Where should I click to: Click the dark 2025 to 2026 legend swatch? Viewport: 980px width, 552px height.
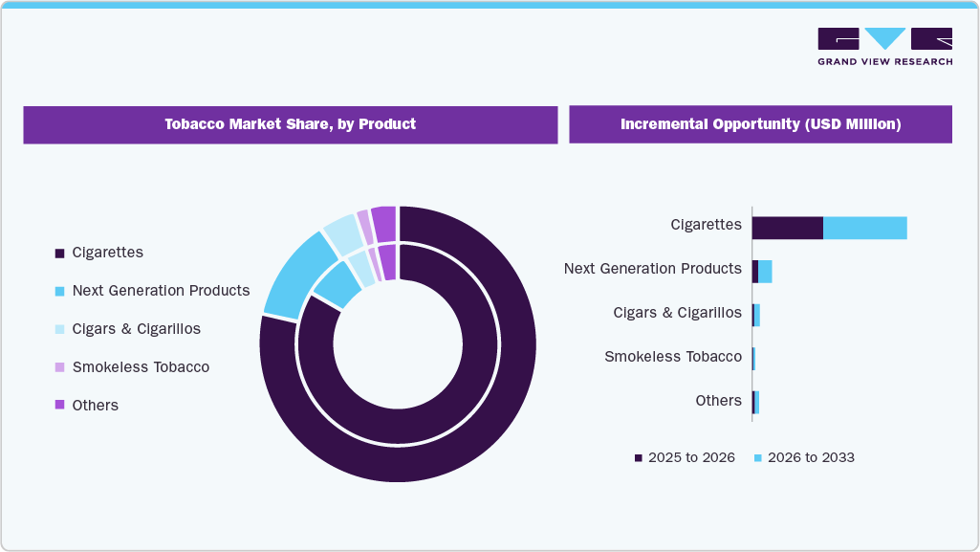637,457
